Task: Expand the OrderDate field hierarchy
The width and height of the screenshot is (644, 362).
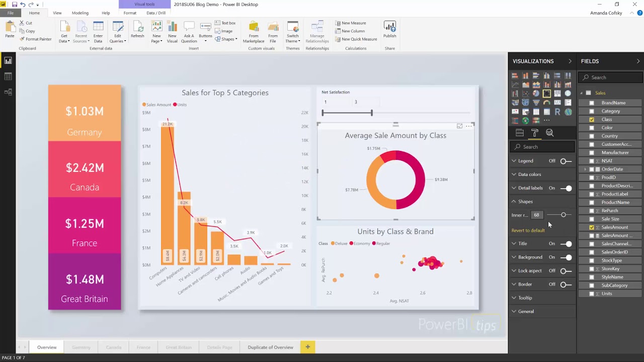Action: pyautogui.click(x=585, y=169)
